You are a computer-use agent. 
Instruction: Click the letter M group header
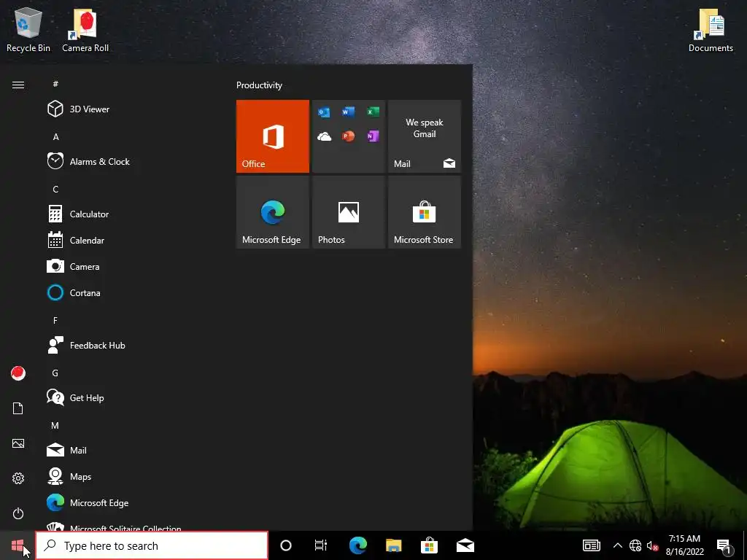pyautogui.click(x=55, y=425)
